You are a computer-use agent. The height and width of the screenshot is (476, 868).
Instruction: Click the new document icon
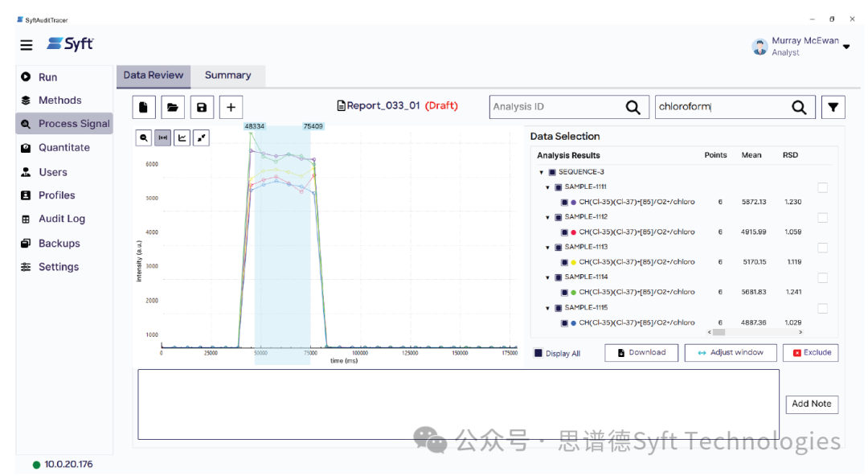[x=143, y=107]
